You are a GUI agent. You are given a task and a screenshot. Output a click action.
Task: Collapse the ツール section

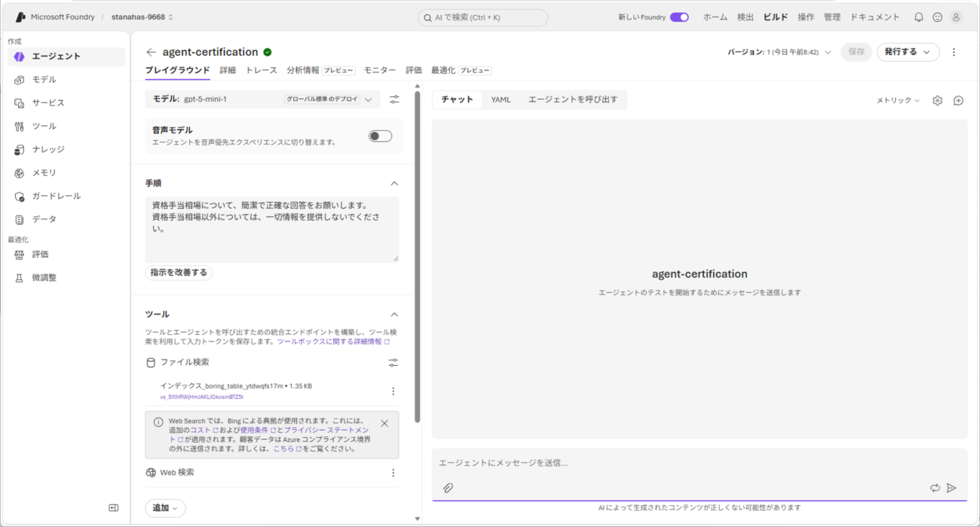[x=394, y=314]
